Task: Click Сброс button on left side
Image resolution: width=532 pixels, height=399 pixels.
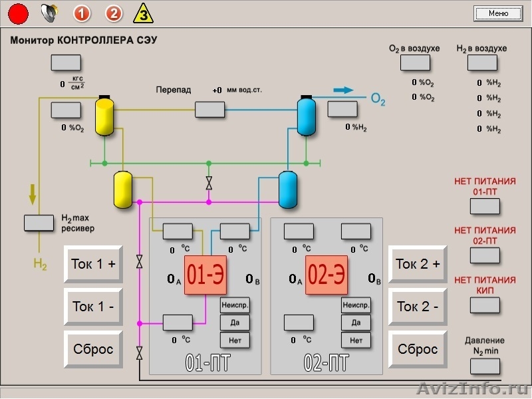Action: click(x=93, y=349)
